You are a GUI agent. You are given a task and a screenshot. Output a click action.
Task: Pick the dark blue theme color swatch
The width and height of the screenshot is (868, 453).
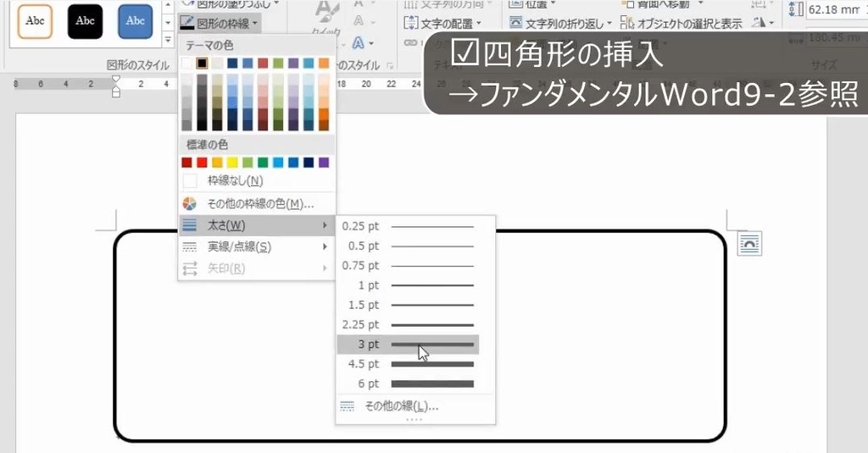232,63
